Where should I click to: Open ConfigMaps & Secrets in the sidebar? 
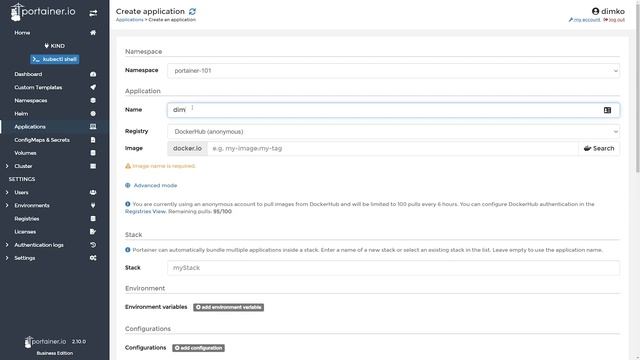tap(42, 140)
